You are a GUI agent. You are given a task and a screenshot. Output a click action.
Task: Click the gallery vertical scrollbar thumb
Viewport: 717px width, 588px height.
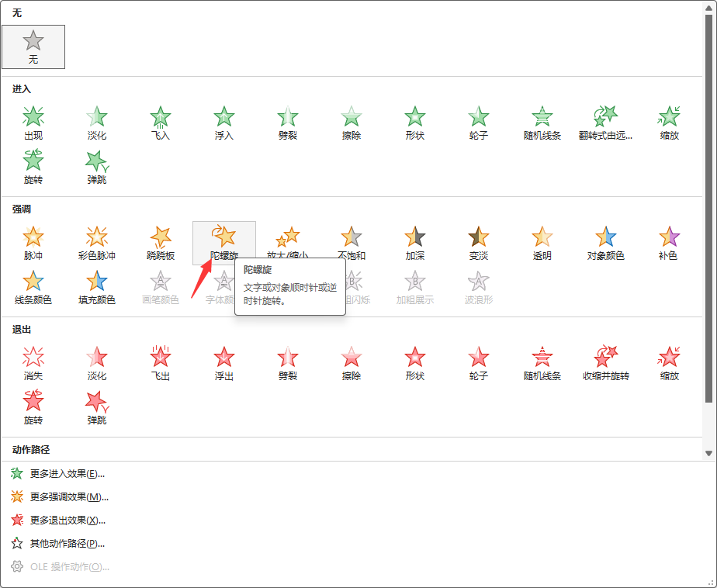click(x=708, y=209)
